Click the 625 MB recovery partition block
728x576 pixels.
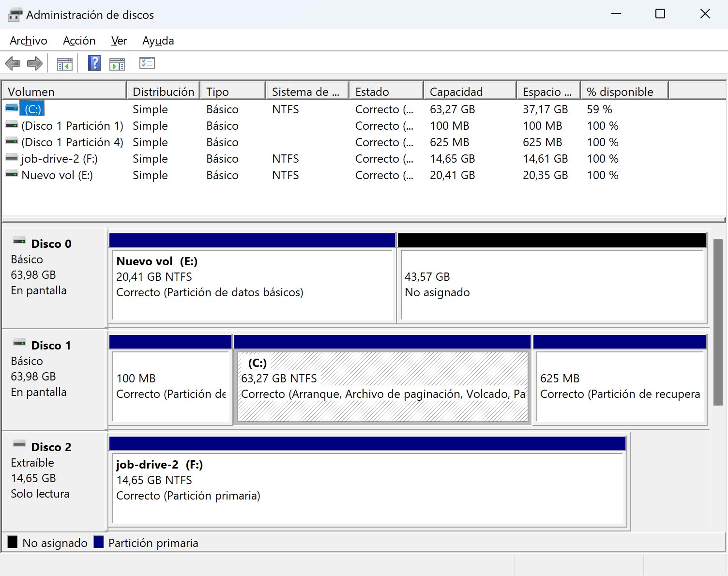click(x=620, y=386)
